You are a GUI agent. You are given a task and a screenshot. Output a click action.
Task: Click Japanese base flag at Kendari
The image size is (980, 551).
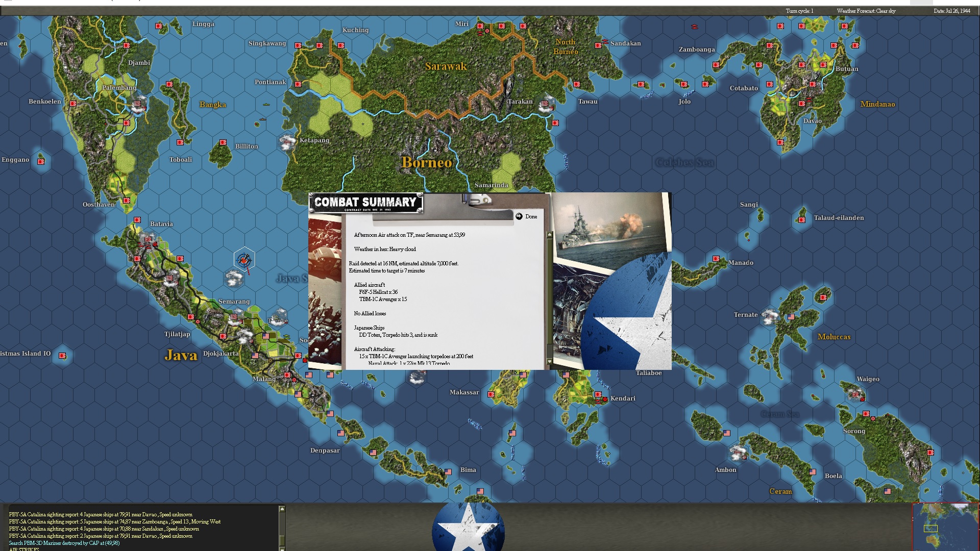pos(598,395)
